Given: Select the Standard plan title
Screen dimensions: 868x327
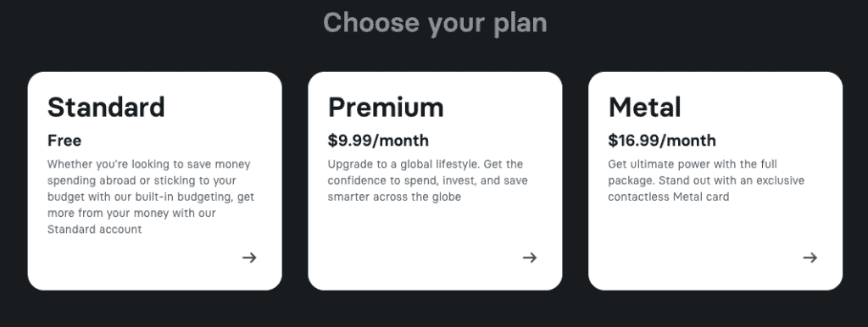Looking at the screenshot, I should 106,108.
